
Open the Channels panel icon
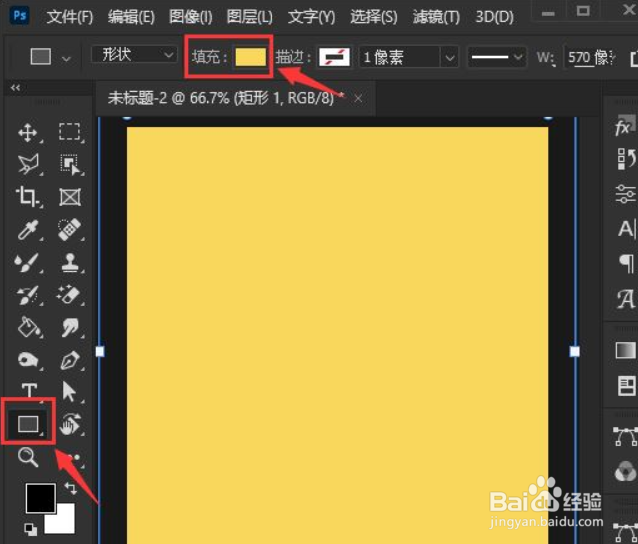point(625,472)
